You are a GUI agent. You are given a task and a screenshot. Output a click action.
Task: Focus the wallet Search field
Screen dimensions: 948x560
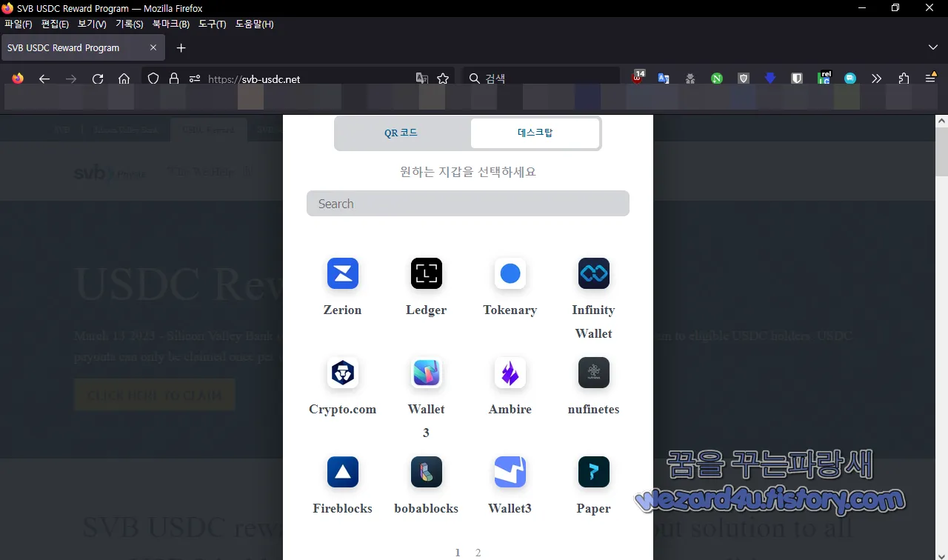pyautogui.click(x=468, y=204)
